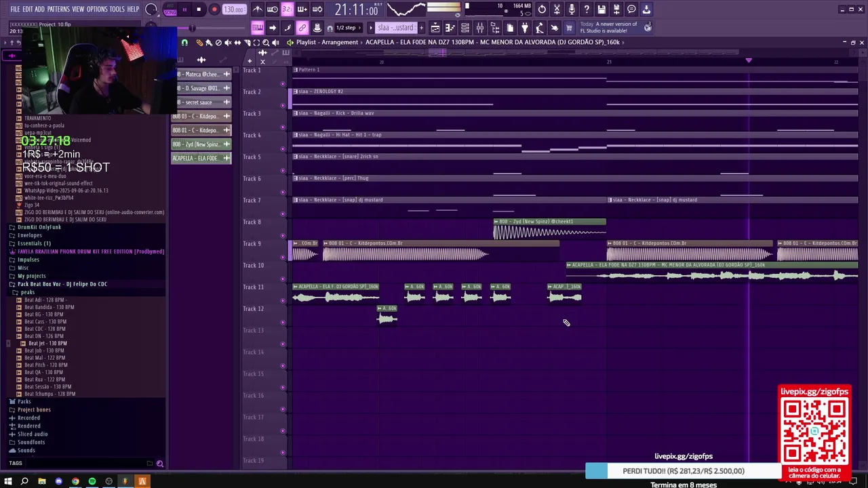
Task: Toggle the link-to-controller chain button
Action: coord(302,28)
